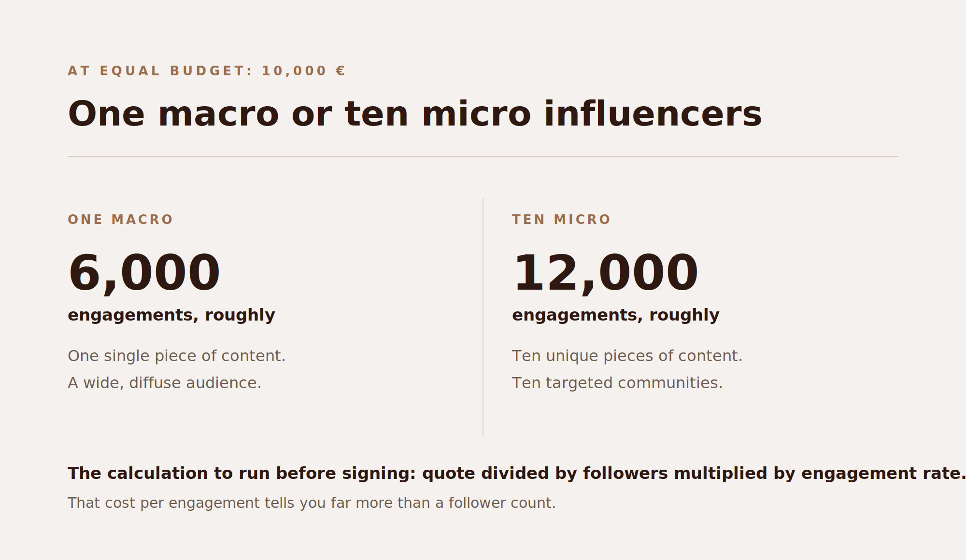This screenshot has height=560, width=966.
Task: Click the "ONE MACRO" column heading
Action: (x=120, y=220)
